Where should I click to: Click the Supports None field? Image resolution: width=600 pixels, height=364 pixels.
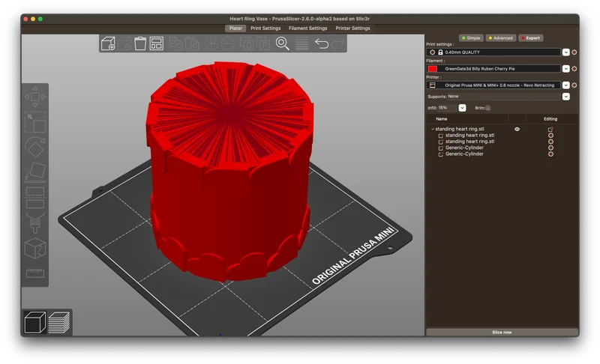coord(504,97)
